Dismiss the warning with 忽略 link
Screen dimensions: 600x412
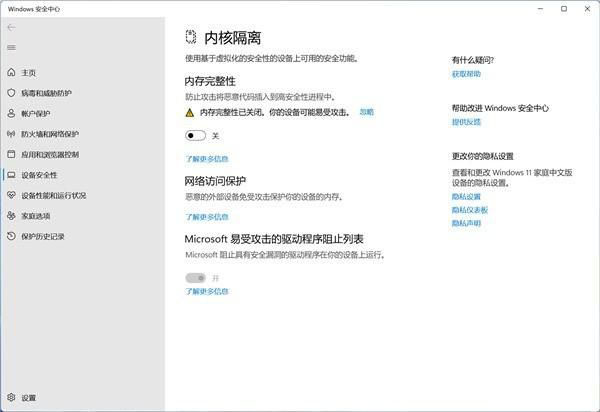point(366,113)
